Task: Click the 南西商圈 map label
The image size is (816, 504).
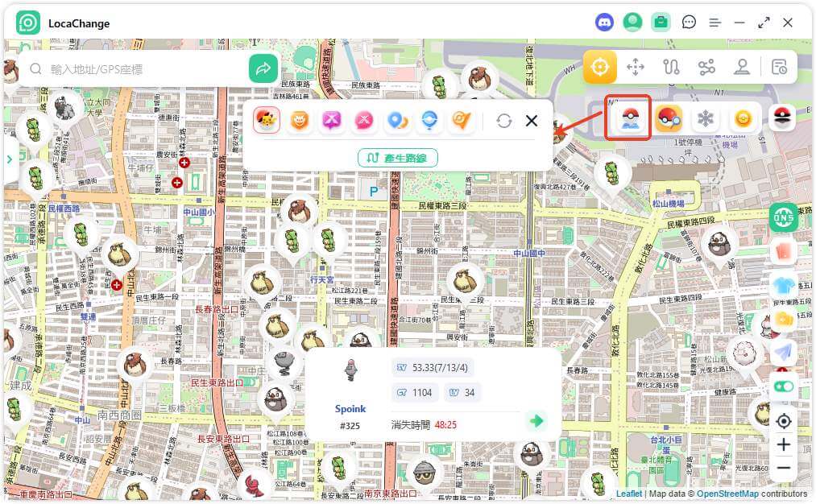Action: click(119, 415)
